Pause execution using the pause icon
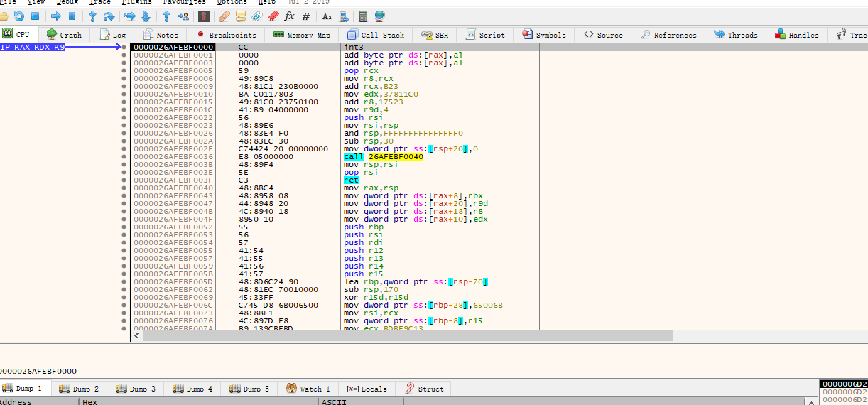The image size is (868, 405). [71, 16]
